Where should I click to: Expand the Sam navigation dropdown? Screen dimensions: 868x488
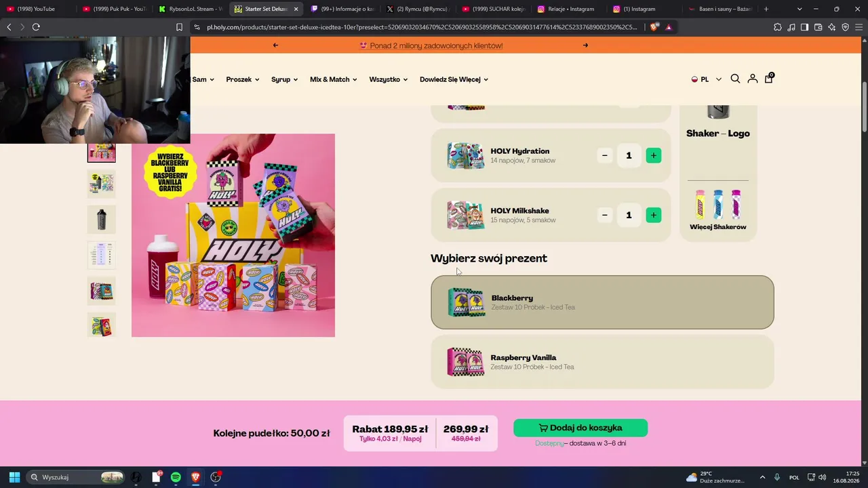(203, 79)
